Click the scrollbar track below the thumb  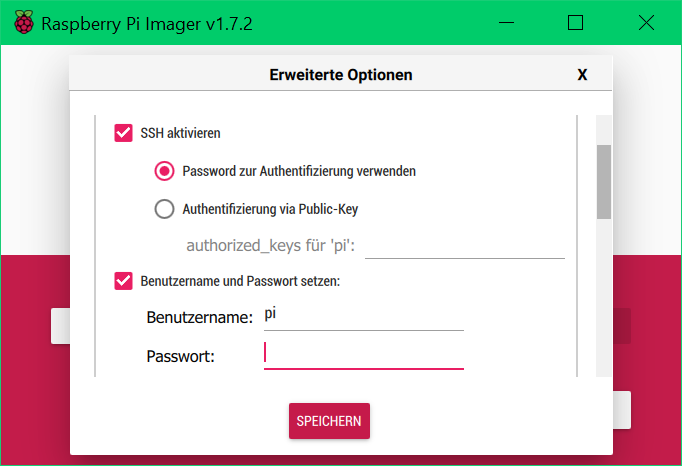tap(603, 300)
